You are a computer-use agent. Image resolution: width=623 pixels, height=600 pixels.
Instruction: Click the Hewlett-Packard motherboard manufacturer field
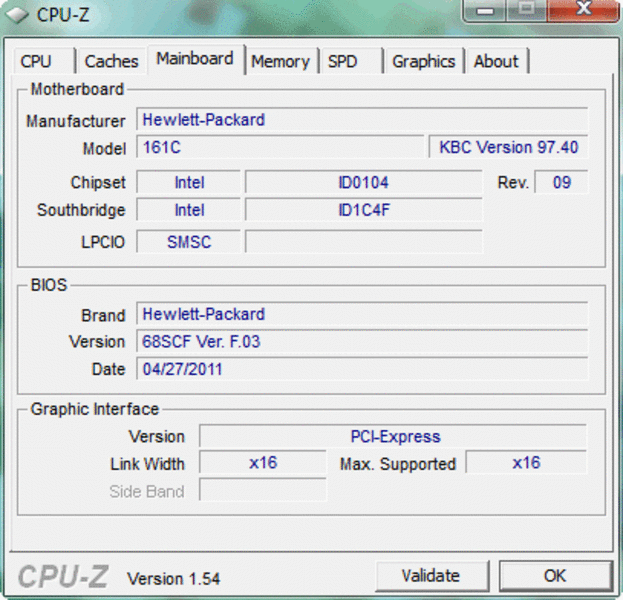tap(361, 120)
